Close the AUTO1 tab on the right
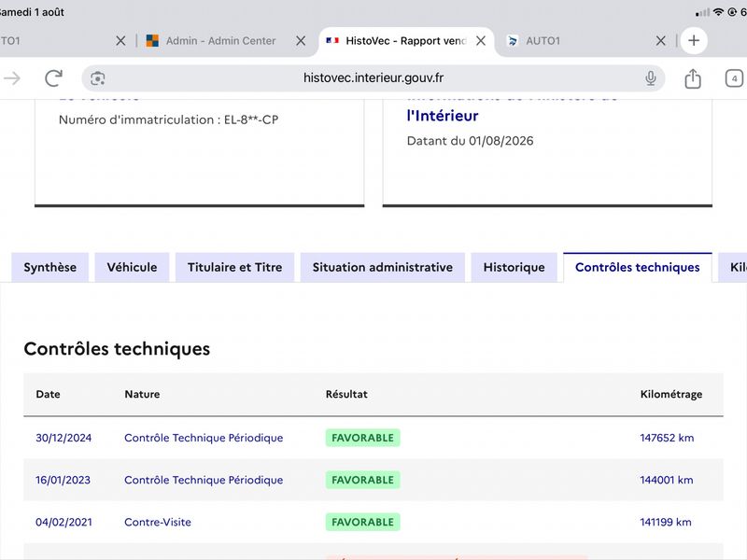This screenshot has height=560, width=747. pyautogui.click(x=660, y=41)
